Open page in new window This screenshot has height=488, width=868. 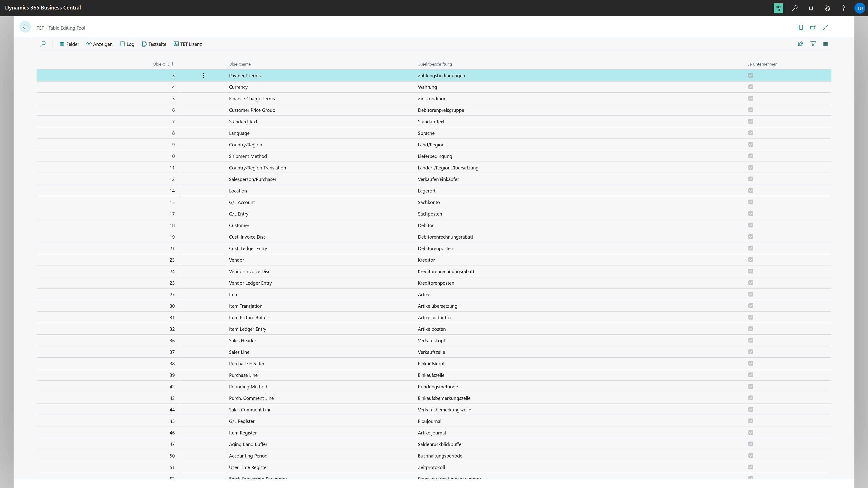click(x=813, y=27)
